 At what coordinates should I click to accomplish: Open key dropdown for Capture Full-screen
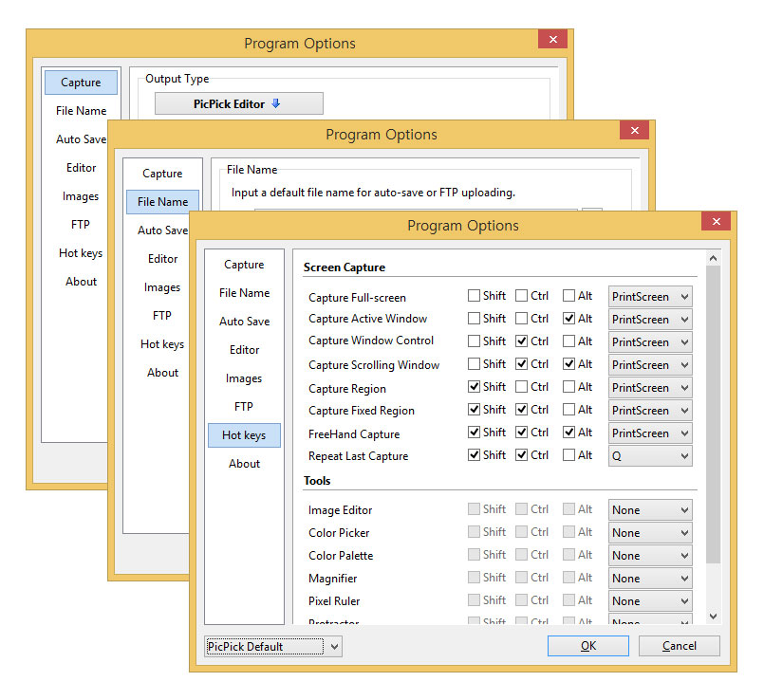pyautogui.click(x=650, y=297)
